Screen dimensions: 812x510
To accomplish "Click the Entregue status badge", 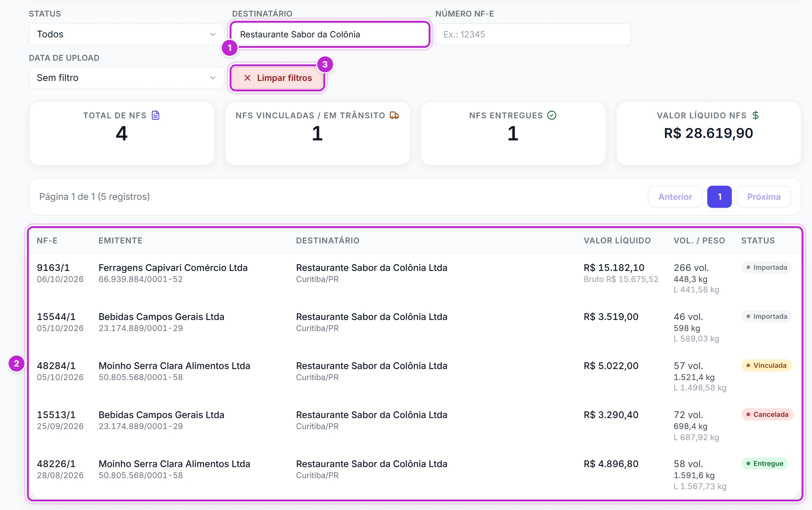I will pos(765,464).
